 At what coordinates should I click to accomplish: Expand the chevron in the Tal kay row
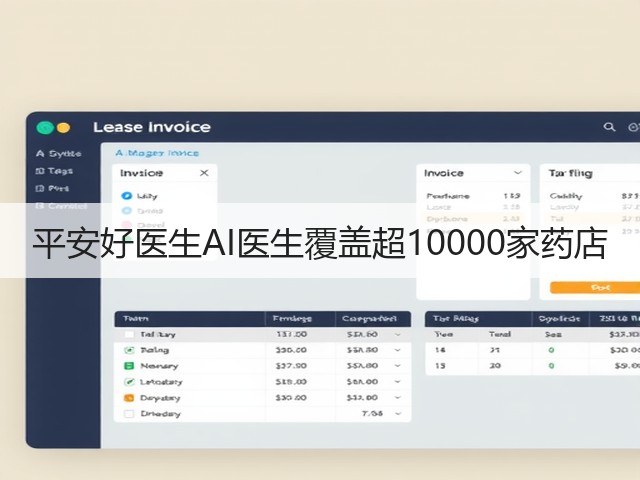point(398,335)
